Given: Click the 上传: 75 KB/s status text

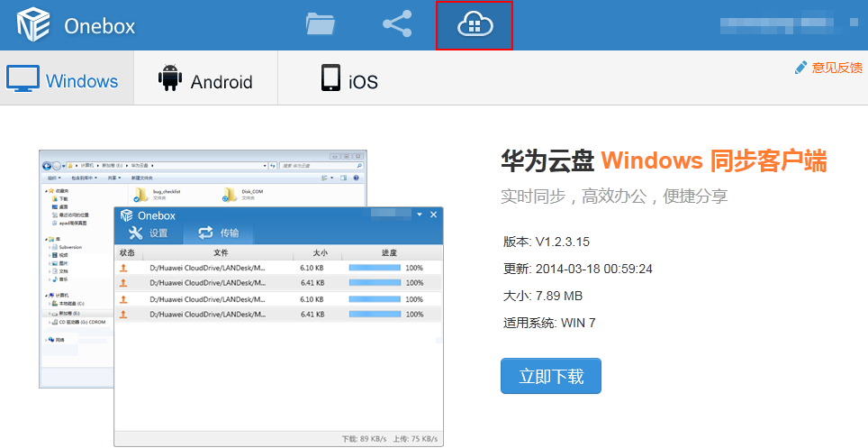Looking at the screenshot, I should click(x=415, y=439).
